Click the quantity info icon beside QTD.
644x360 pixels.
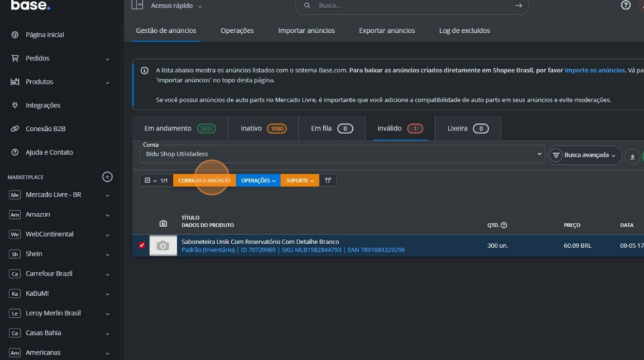[504, 225]
